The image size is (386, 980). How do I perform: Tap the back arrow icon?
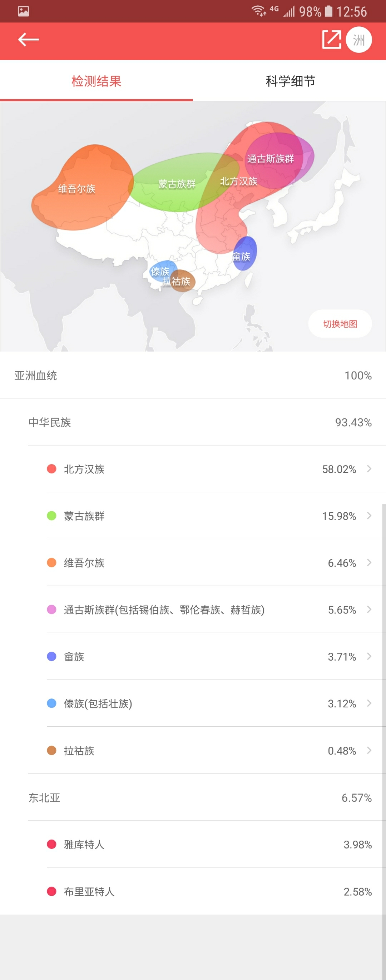[28, 40]
